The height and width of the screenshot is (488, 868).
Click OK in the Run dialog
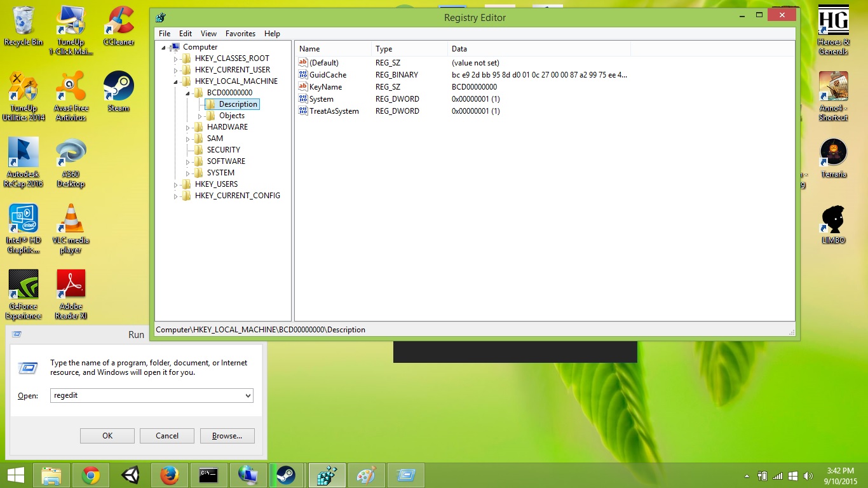(x=107, y=436)
